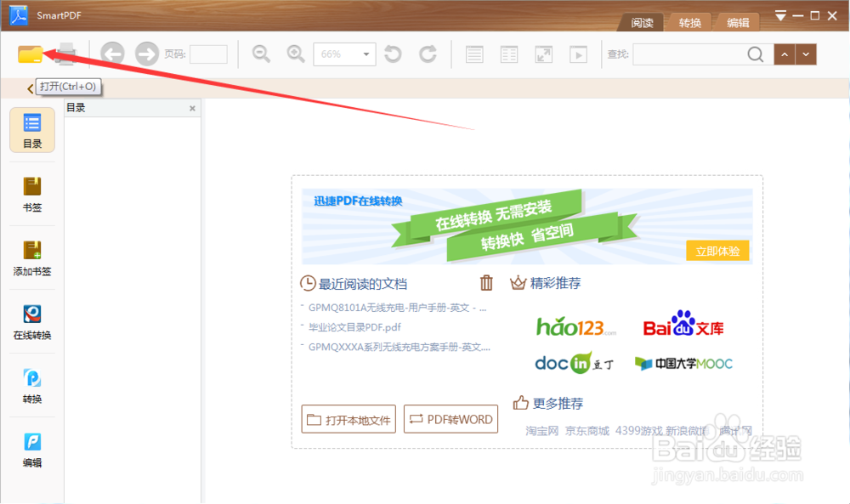Image resolution: width=850 pixels, height=504 pixels.
Task: Find next match with down arrow
Action: click(806, 54)
